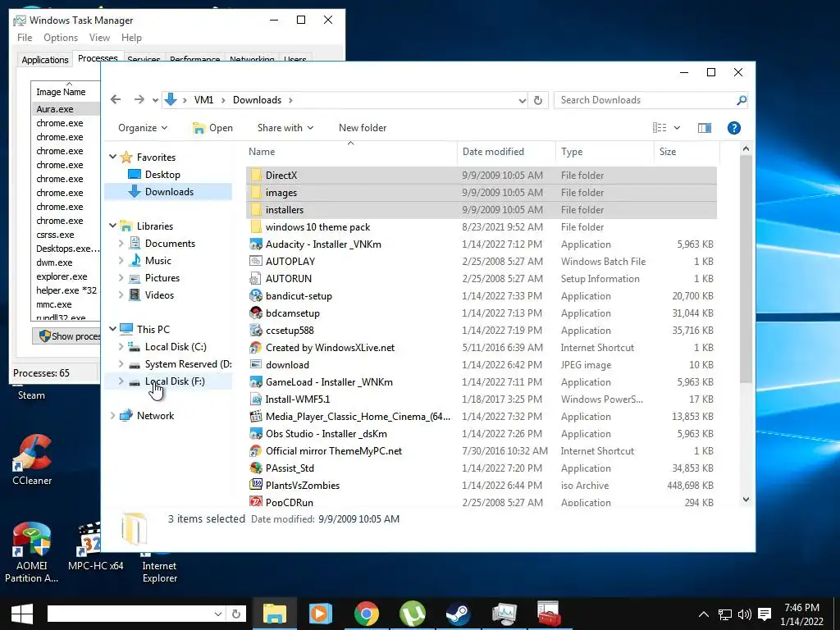The image size is (840, 630).
Task: Open Task Manager Options menu
Action: (x=61, y=38)
